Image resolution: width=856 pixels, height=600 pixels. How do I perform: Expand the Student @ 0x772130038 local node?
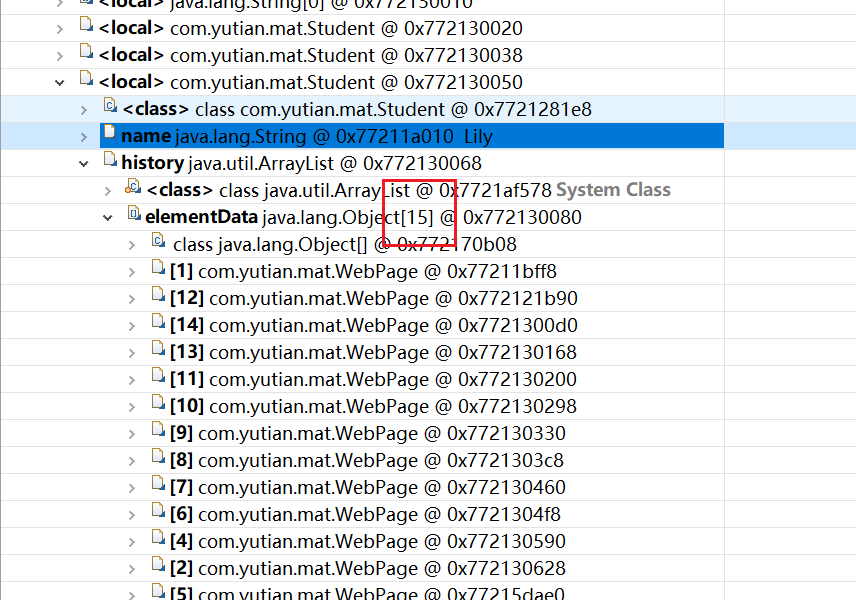60,55
